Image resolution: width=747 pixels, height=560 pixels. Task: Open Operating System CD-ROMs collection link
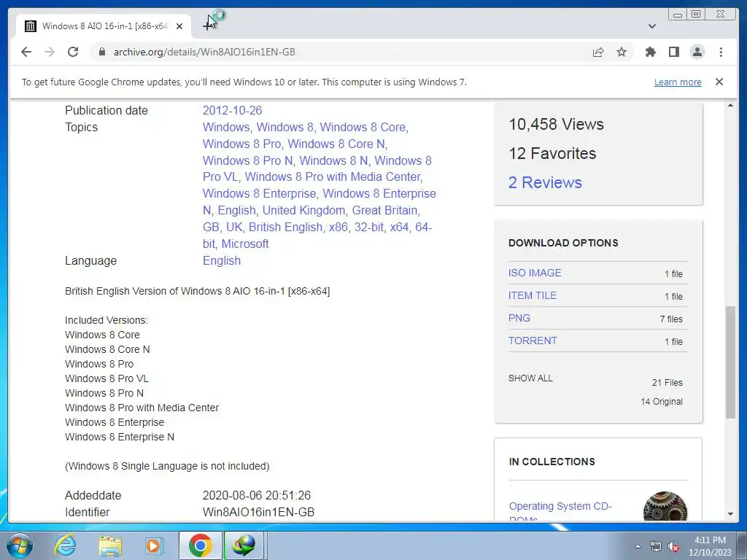[x=560, y=512]
